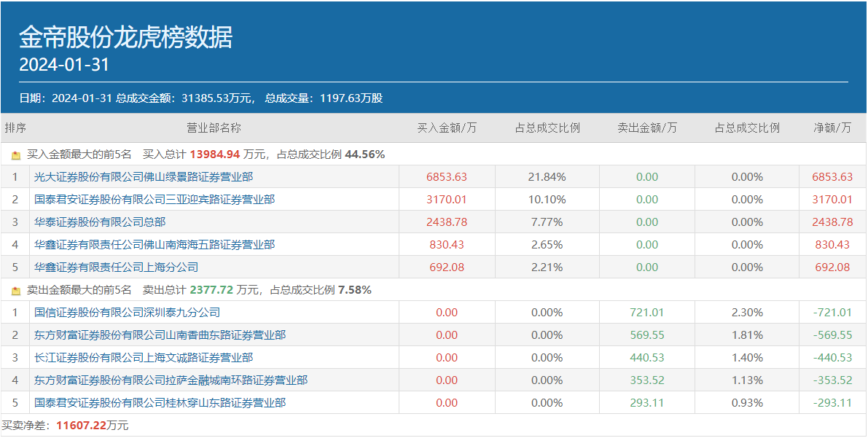
Task: Select buy amount 830.43 cell
Action: pos(447,244)
